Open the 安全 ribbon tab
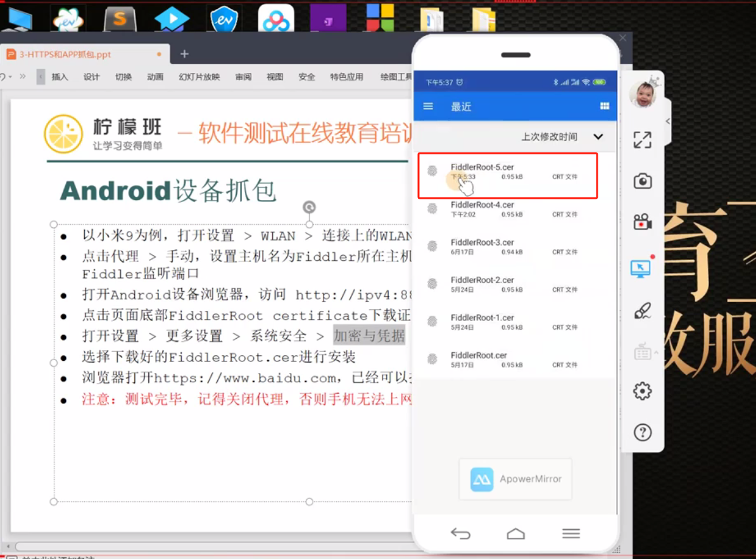 point(306,77)
